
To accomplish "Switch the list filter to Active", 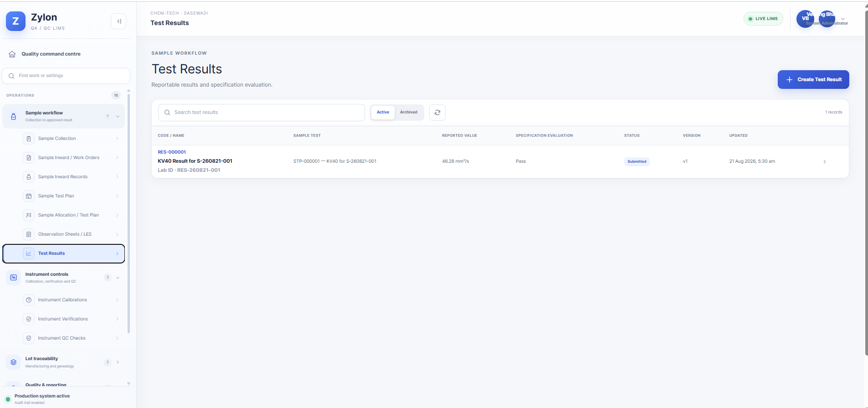I will [383, 112].
